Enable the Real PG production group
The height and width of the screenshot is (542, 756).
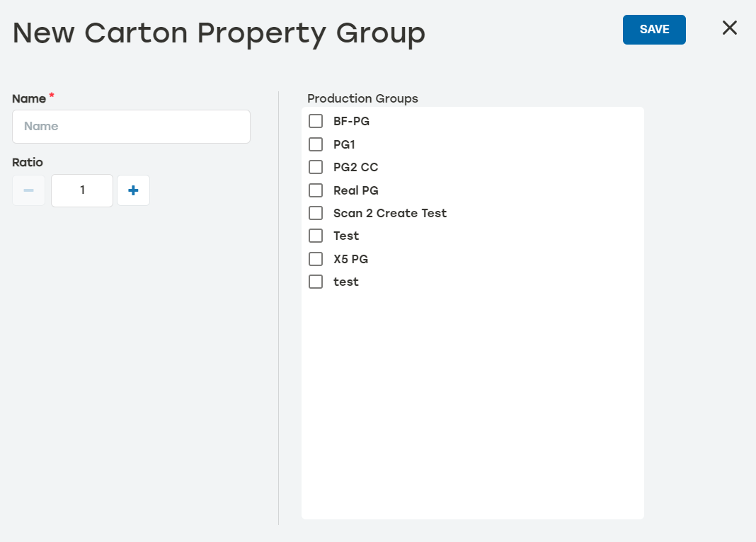point(315,190)
